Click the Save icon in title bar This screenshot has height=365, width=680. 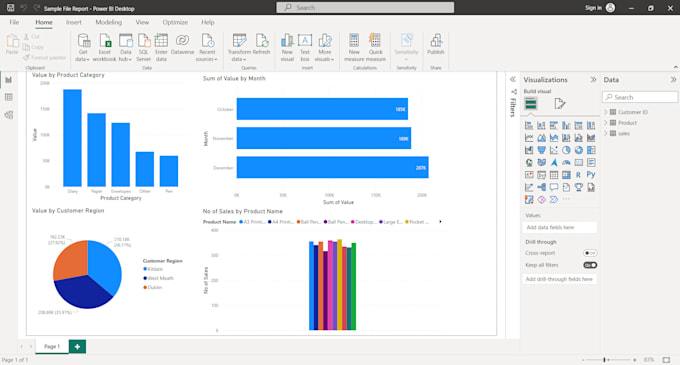tap(11, 8)
